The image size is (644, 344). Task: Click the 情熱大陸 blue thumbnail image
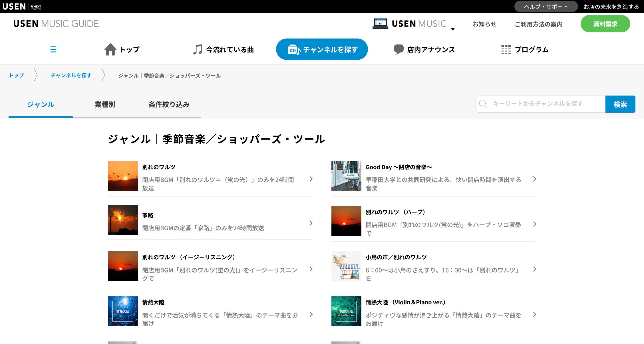pos(123,311)
